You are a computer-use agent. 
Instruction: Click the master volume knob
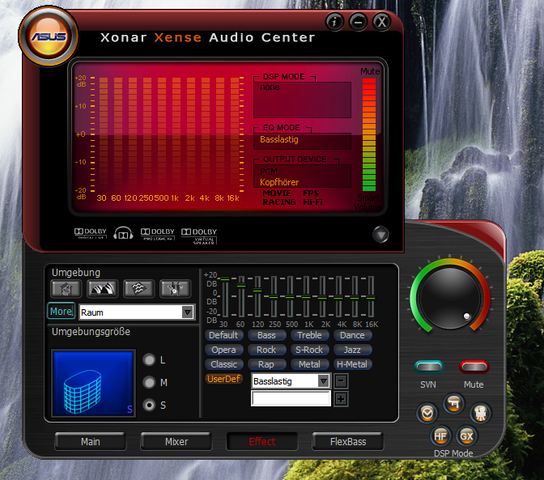(x=450, y=298)
